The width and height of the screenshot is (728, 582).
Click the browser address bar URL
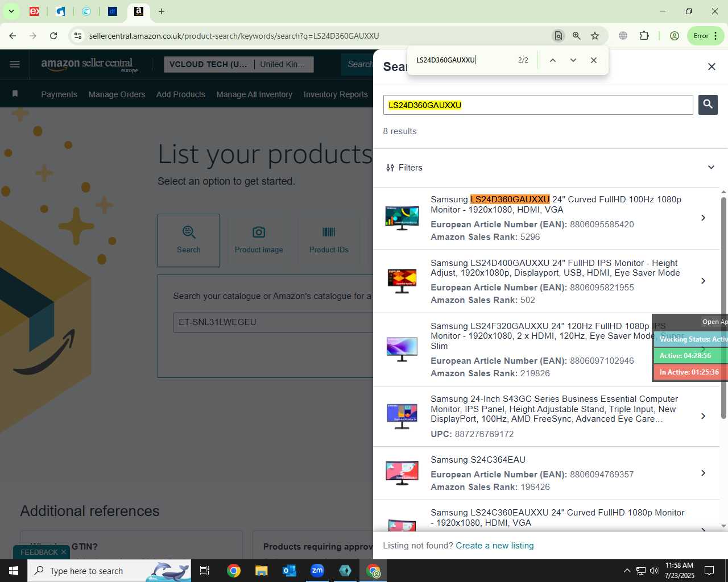(x=234, y=36)
